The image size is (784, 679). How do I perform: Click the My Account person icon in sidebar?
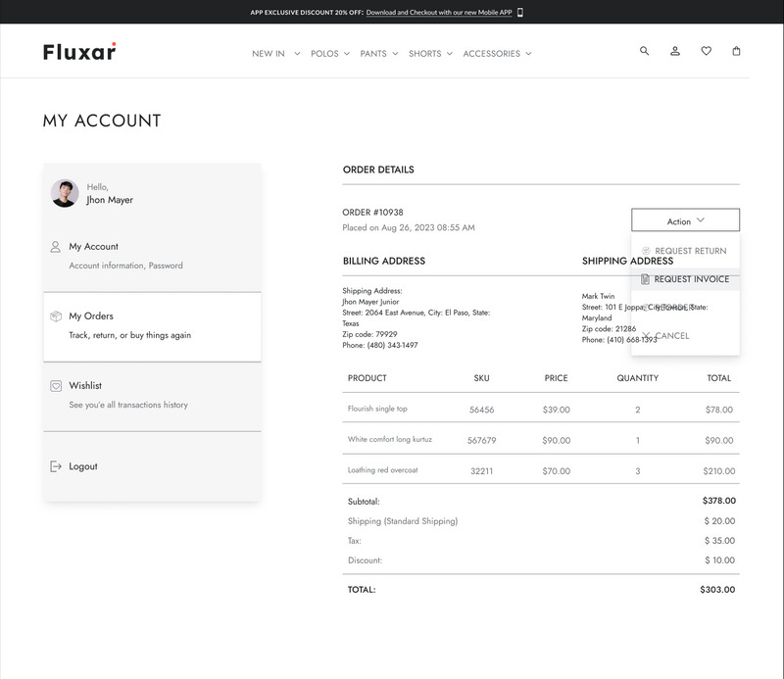pos(57,247)
